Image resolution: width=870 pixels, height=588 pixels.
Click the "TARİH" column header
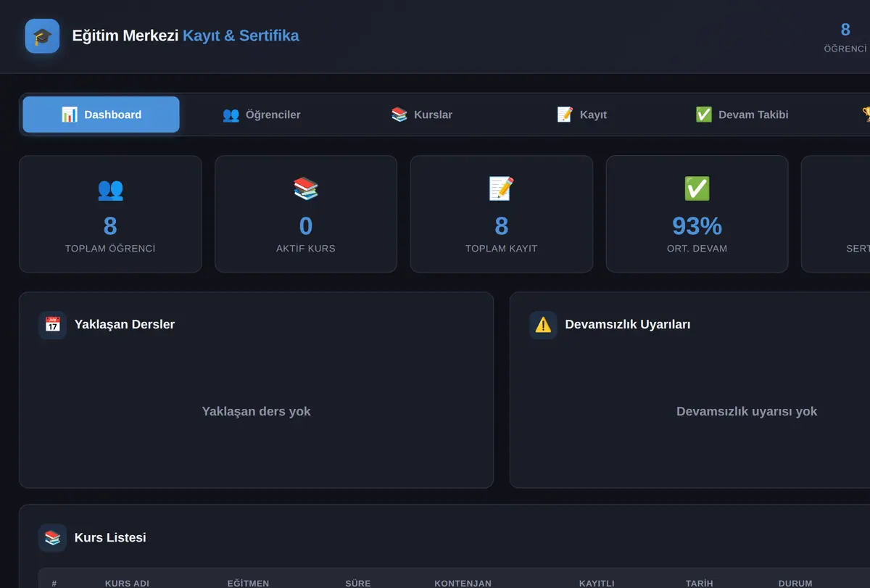tap(700, 584)
